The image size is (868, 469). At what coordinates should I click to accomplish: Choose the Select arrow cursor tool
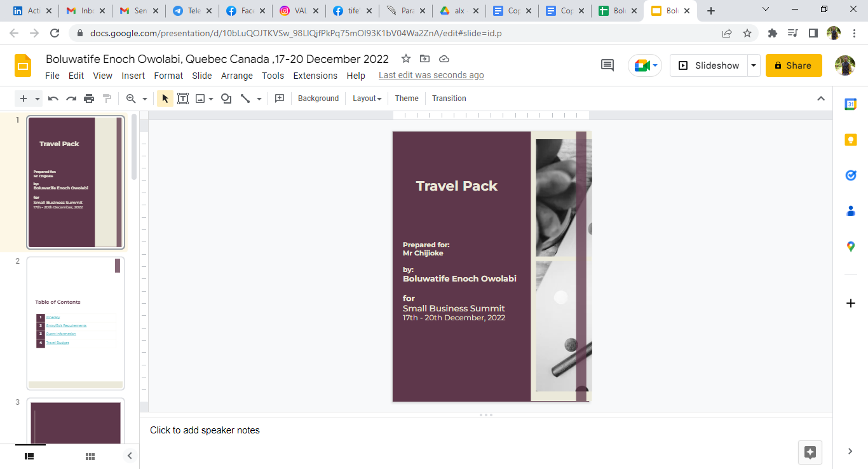click(x=165, y=99)
